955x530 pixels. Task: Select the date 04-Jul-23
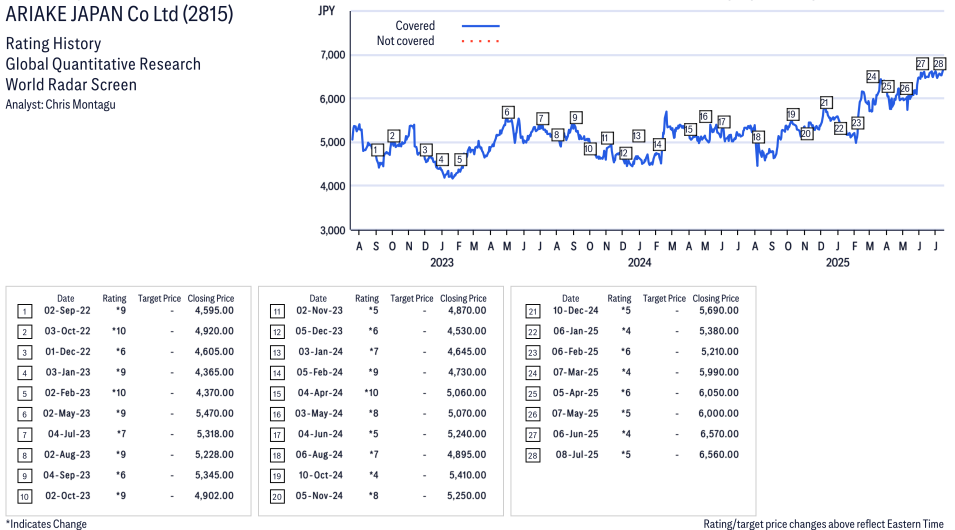(69, 434)
